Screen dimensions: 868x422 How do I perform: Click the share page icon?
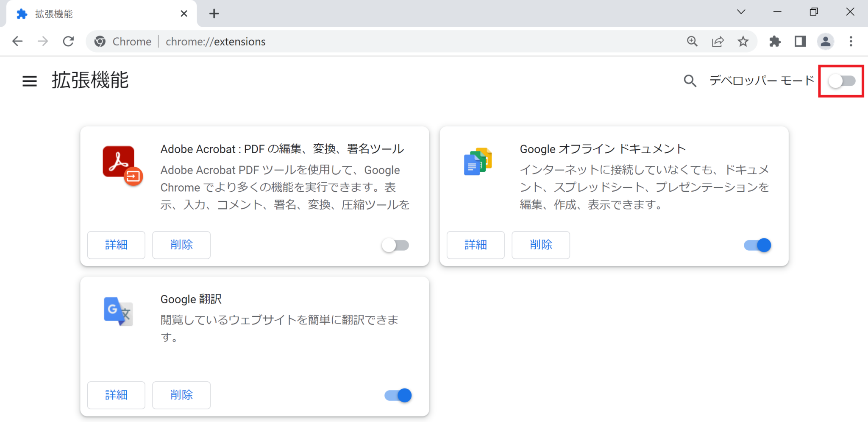point(718,42)
